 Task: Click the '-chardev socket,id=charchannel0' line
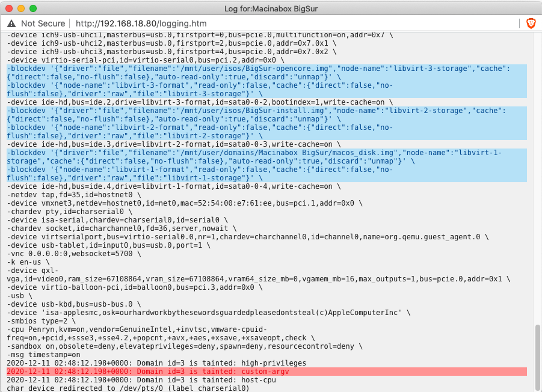[x=122, y=228]
